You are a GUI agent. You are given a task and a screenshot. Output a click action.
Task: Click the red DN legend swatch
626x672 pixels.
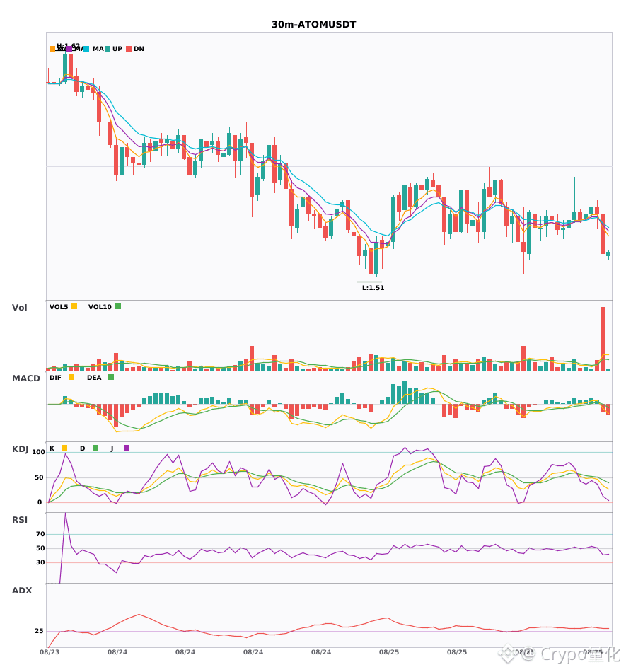pyautogui.click(x=129, y=49)
